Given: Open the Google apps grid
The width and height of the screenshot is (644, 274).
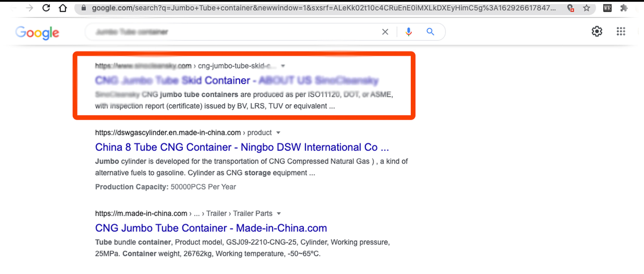Looking at the screenshot, I should click(x=621, y=31).
